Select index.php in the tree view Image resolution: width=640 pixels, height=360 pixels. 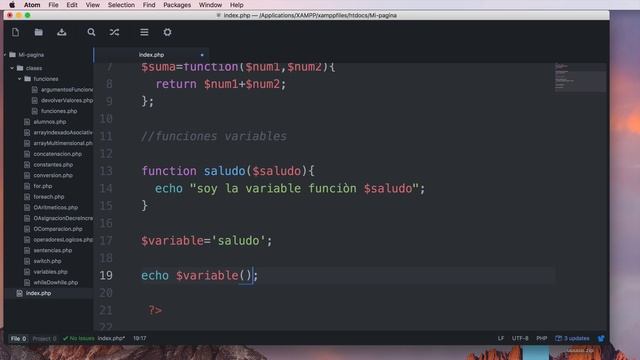click(x=38, y=293)
